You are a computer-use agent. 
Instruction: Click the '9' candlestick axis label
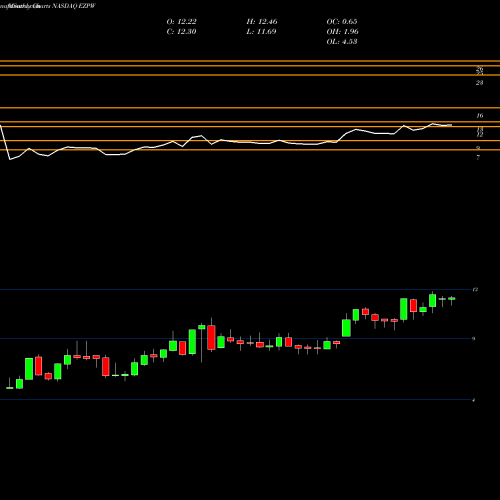(474, 339)
